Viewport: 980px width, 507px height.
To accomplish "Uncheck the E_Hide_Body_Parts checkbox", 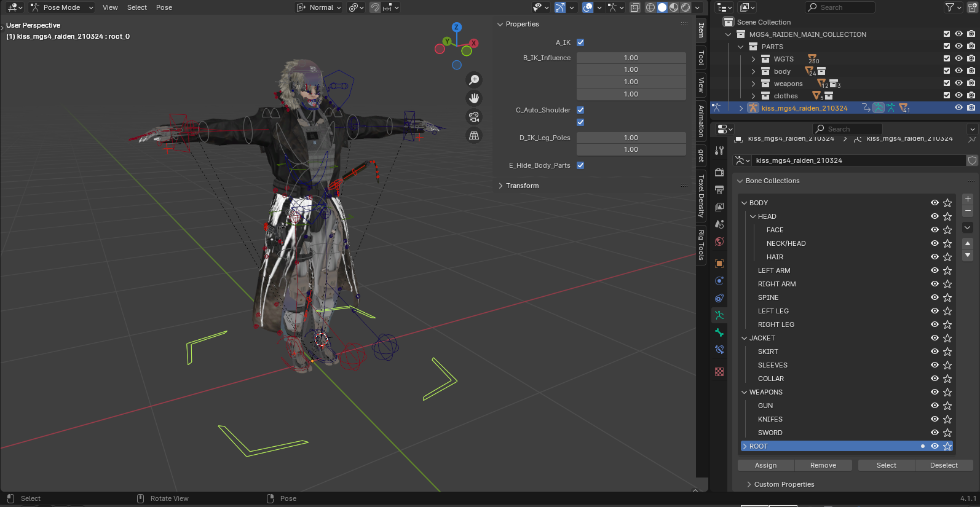I will [580, 165].
